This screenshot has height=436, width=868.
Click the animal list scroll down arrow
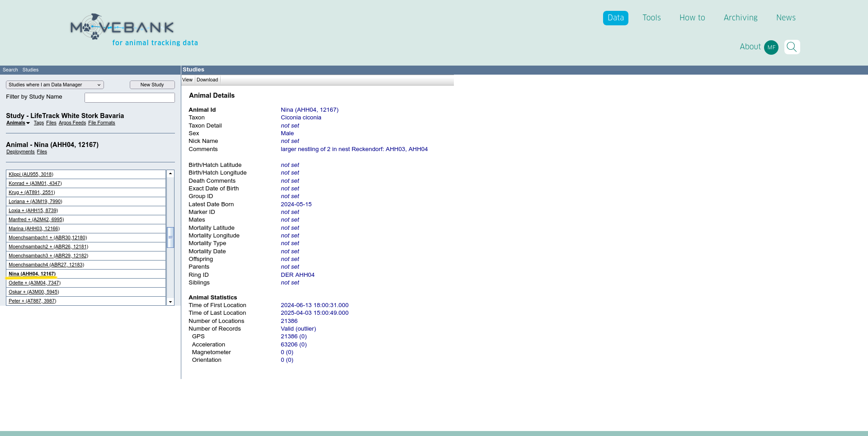(x=170, y=302)
